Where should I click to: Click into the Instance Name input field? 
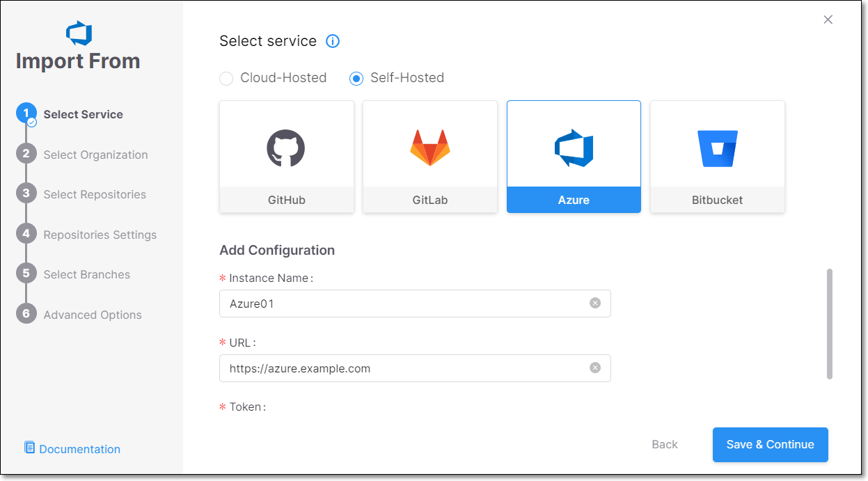(x=415, y=303)
